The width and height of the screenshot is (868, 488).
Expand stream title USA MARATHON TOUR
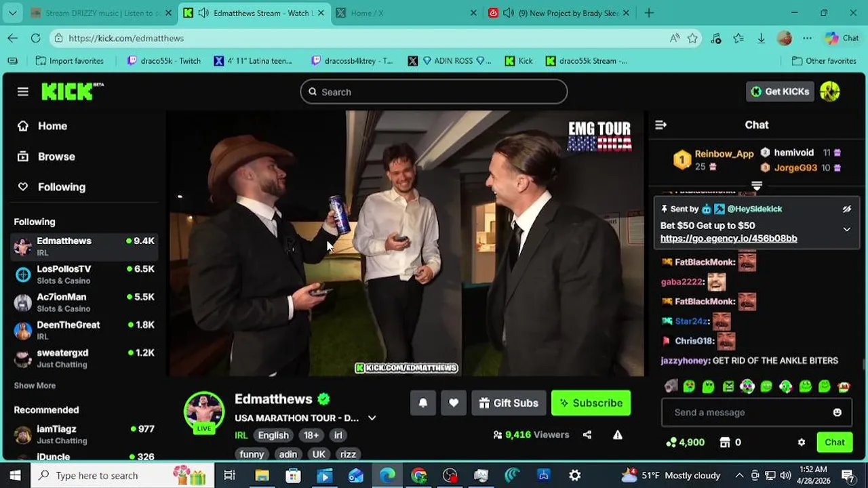point(372,418)
